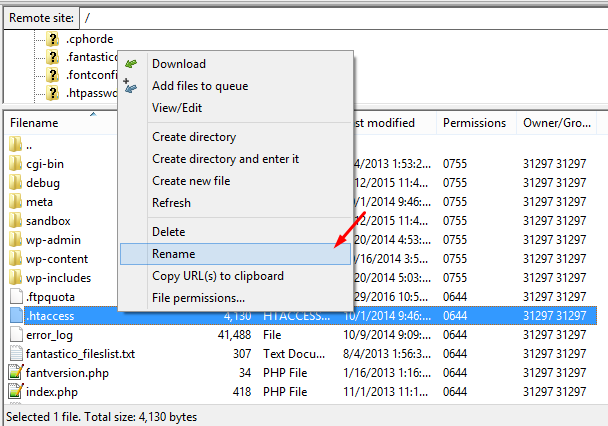The width and height of the screenshot is (608, 426).
Task: Click the .cphorde question mark icon
Action: 53,39
